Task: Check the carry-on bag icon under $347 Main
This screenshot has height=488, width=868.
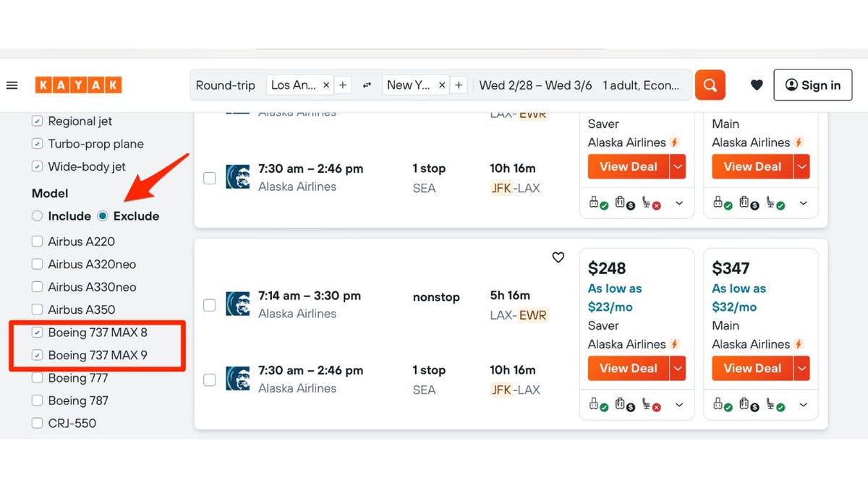Action: (x=722, y=405)
